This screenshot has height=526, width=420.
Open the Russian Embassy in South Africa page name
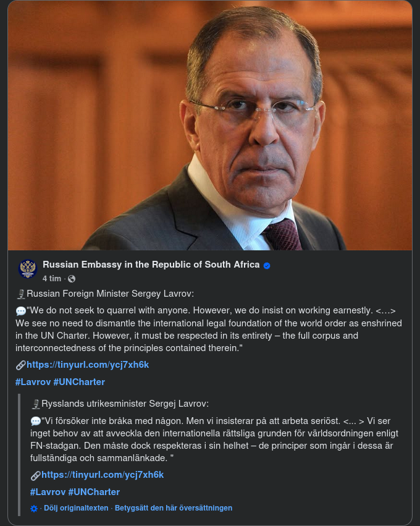(x=151, y=265)
